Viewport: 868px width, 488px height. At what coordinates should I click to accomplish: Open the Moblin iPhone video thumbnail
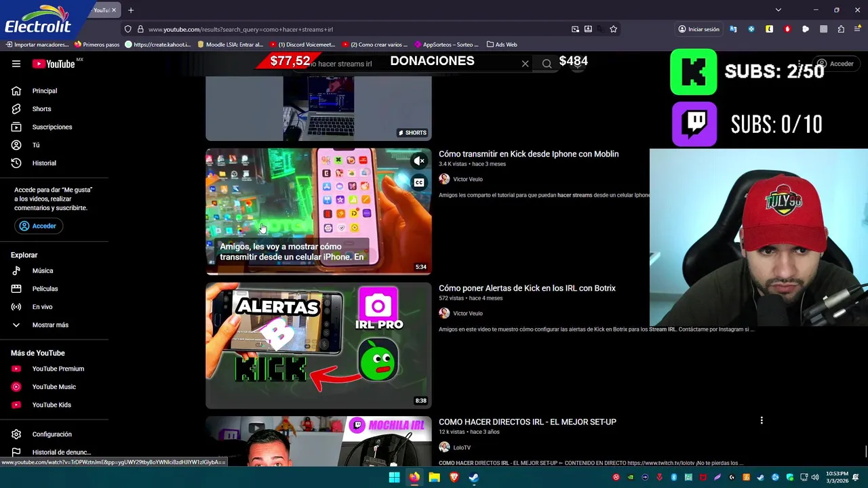[319, 211]
